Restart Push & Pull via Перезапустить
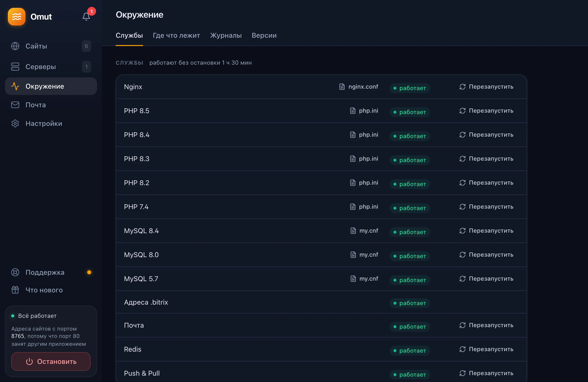The height and width of the screenshot is (382, 588). [486, 373]
